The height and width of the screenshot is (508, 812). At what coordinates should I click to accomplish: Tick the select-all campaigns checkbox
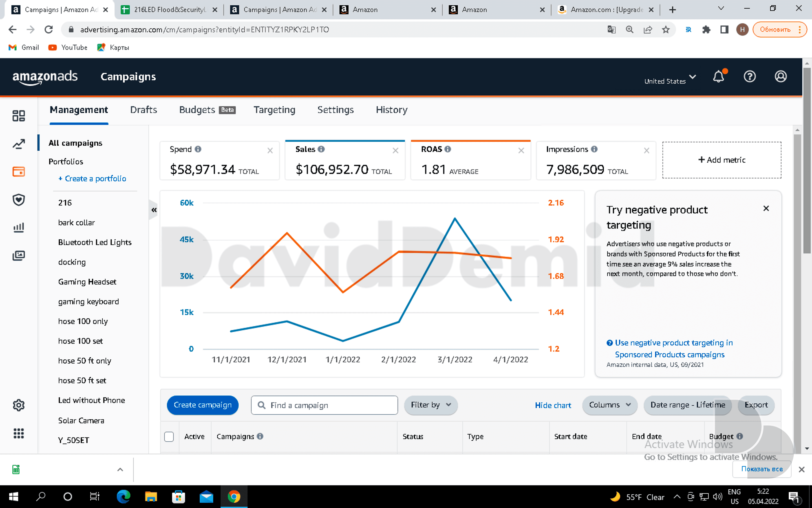coord(169,436)
